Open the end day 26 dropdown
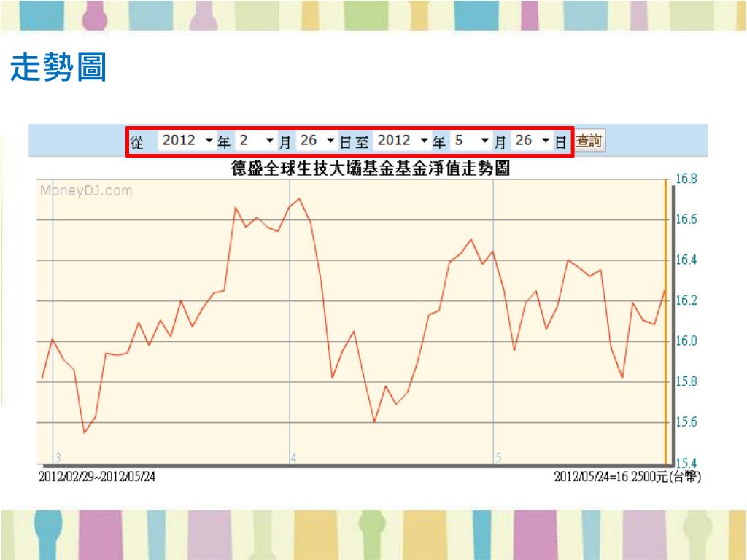 pos(533,141)
